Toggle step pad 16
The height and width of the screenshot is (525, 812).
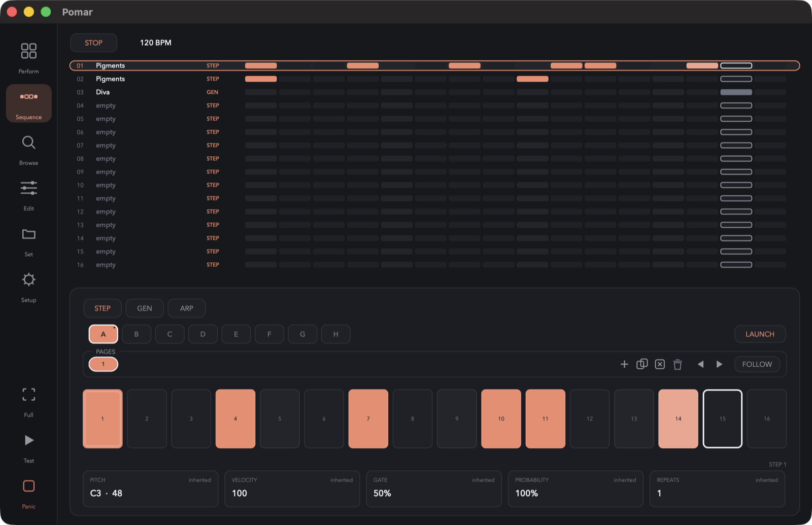tap(767, 419)
